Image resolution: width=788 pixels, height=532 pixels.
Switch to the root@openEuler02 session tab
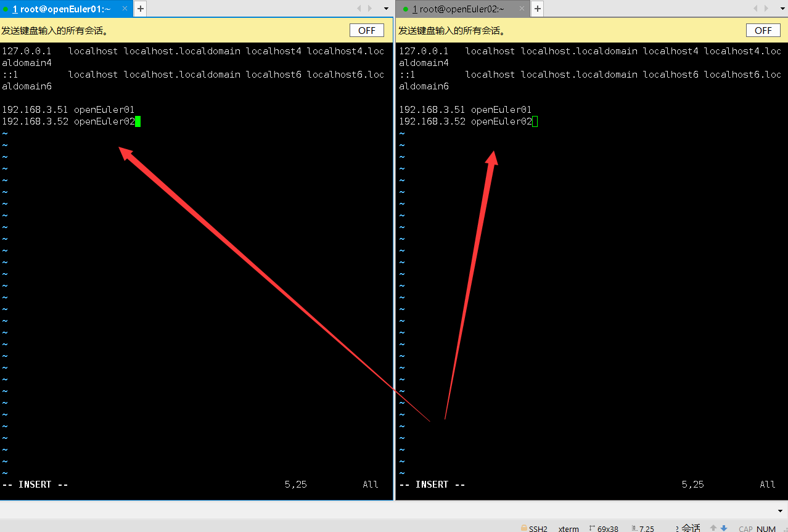[x=463, y=9]
